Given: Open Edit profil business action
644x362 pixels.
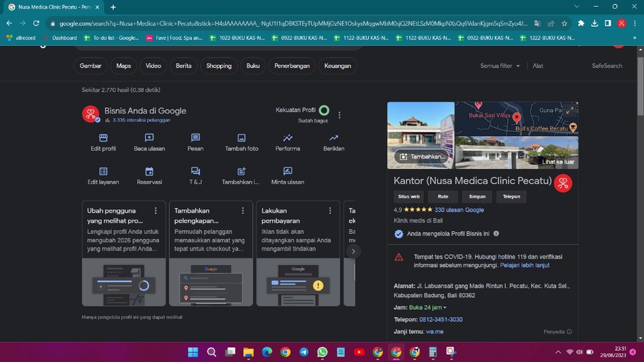Looking at the screenshot, I should point(103,142).
